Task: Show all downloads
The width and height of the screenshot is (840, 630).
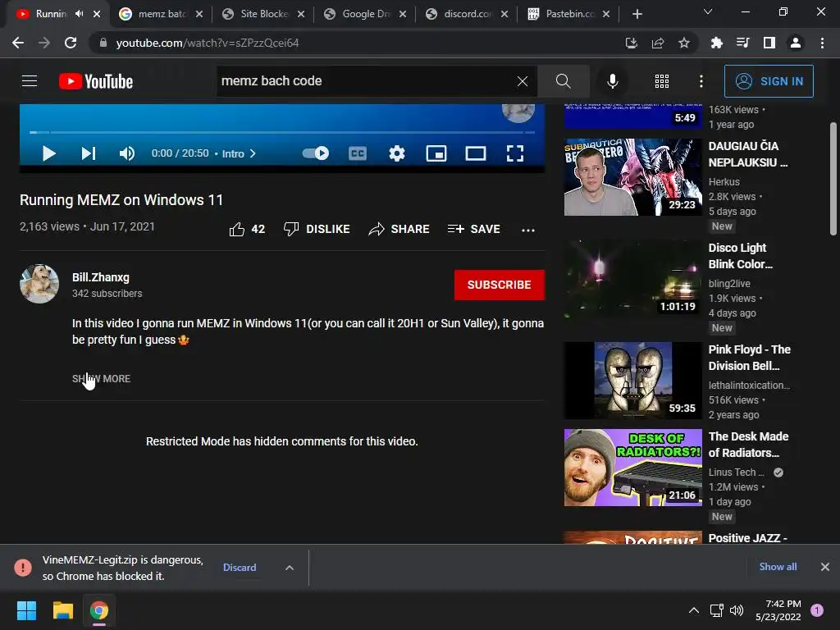Action: (x=778, y=567)
